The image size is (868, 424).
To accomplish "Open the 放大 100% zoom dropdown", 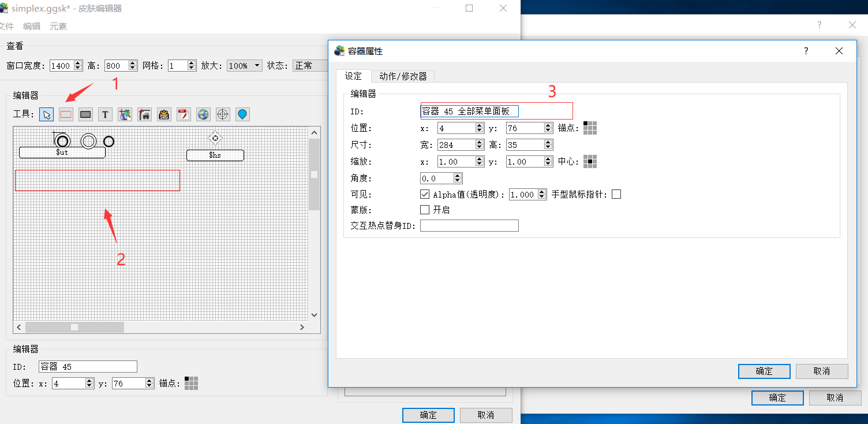I will click(245, 66).
